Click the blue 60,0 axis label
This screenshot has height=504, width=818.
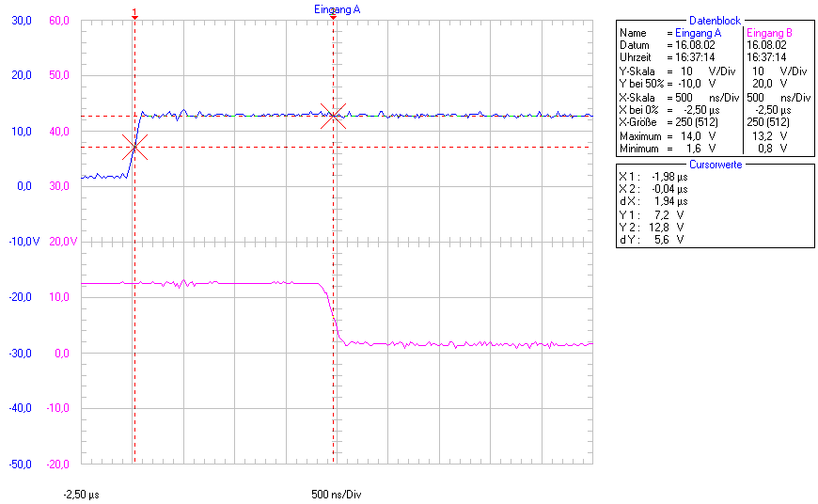[x=58, y=20]
